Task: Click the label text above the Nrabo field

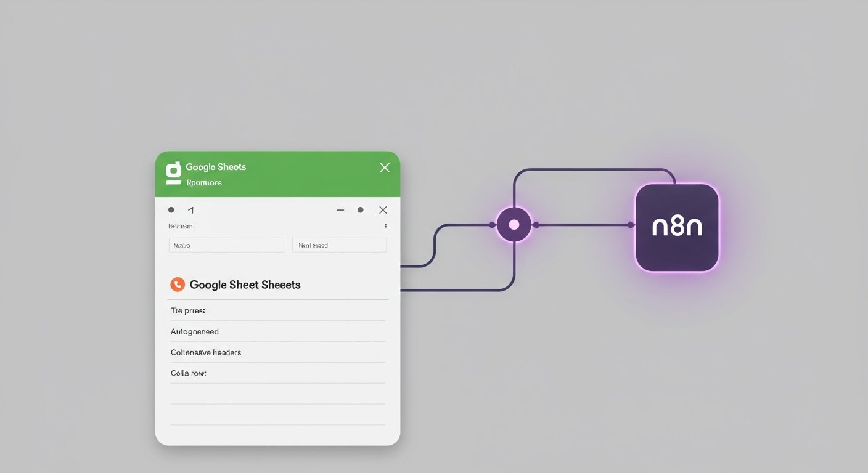Action: pyautogui.click(x=181, y=226)
